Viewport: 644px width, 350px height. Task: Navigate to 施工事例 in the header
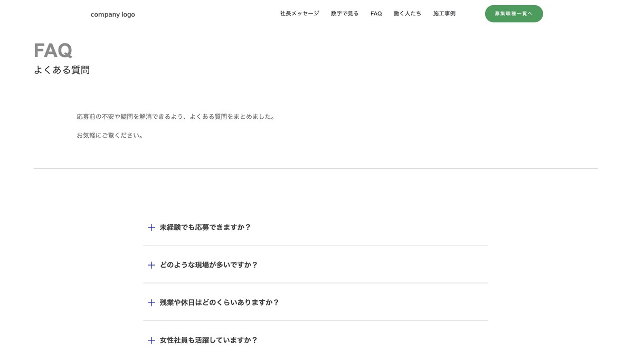point(444,13)
